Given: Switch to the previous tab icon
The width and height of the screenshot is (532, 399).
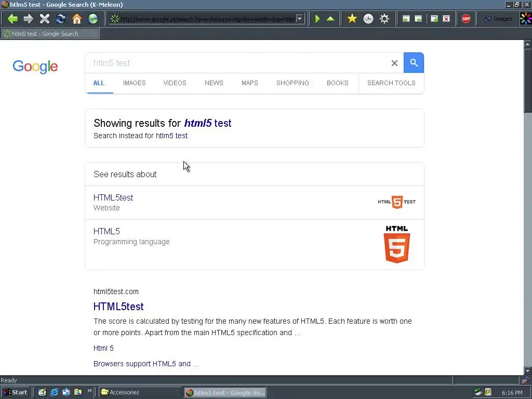Looking at the screenshot, I should [x=406, y=19].
